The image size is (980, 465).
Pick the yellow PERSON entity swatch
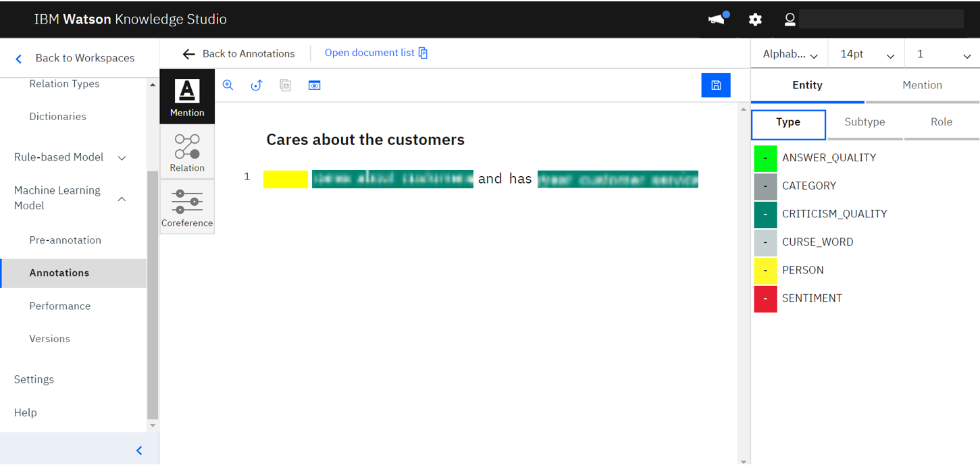(x=765, y=270)
